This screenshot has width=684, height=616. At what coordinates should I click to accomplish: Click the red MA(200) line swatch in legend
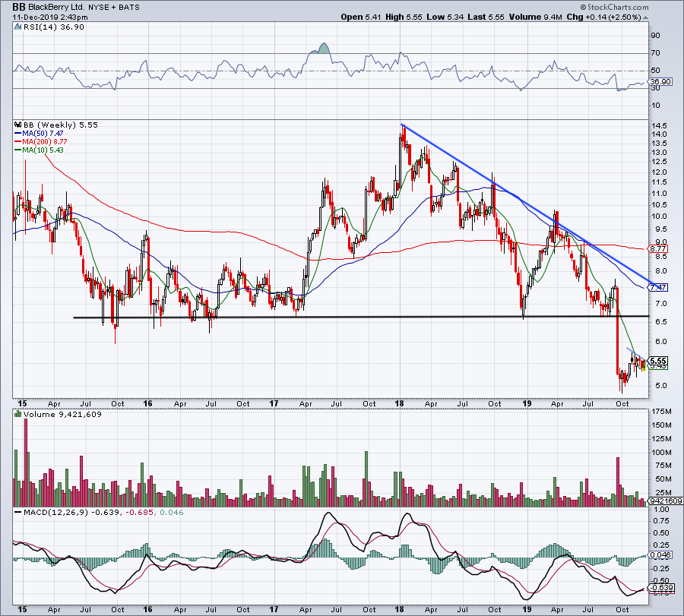18,142
